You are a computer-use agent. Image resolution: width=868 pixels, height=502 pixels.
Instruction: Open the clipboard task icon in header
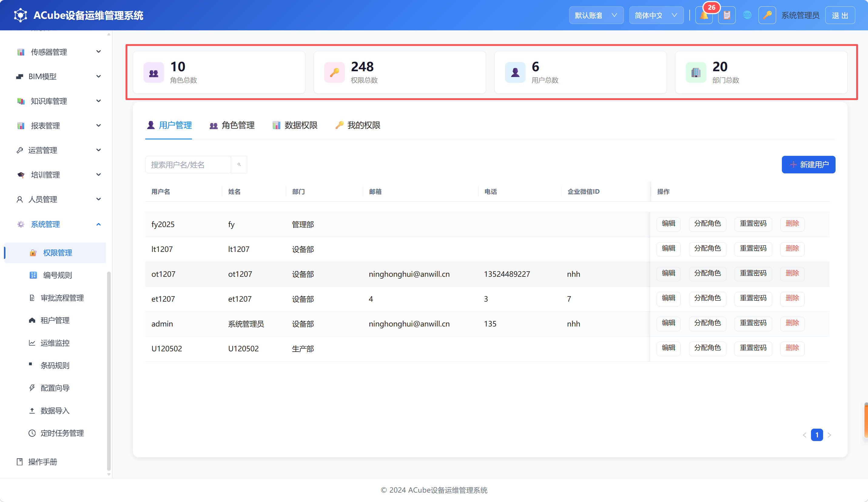pyautogui.click(x=727, y=15)
